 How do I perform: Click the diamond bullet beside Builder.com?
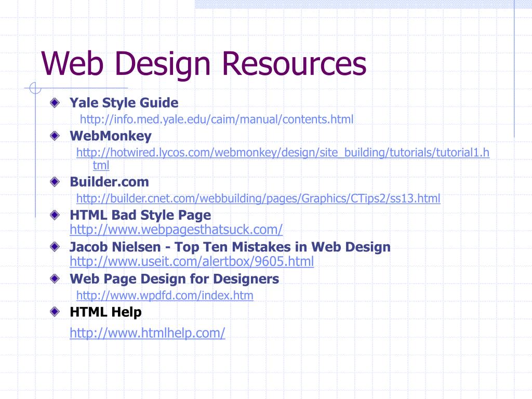coord(55,182)
